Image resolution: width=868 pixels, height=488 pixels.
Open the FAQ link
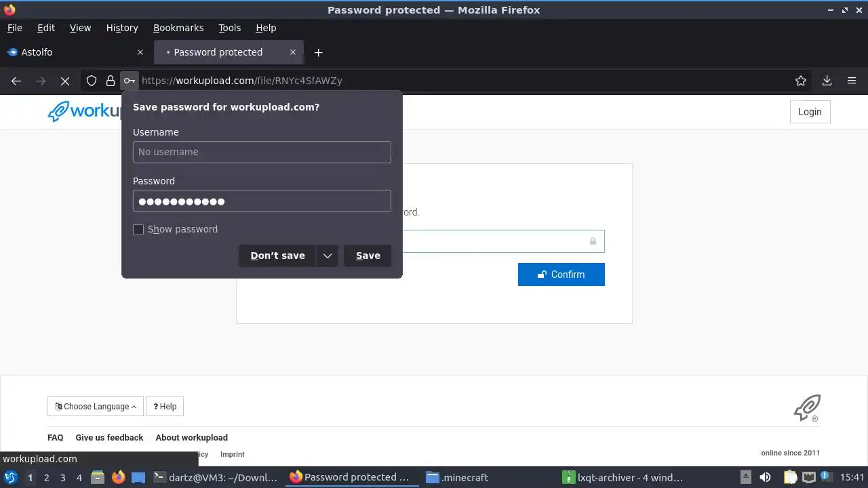55,437
